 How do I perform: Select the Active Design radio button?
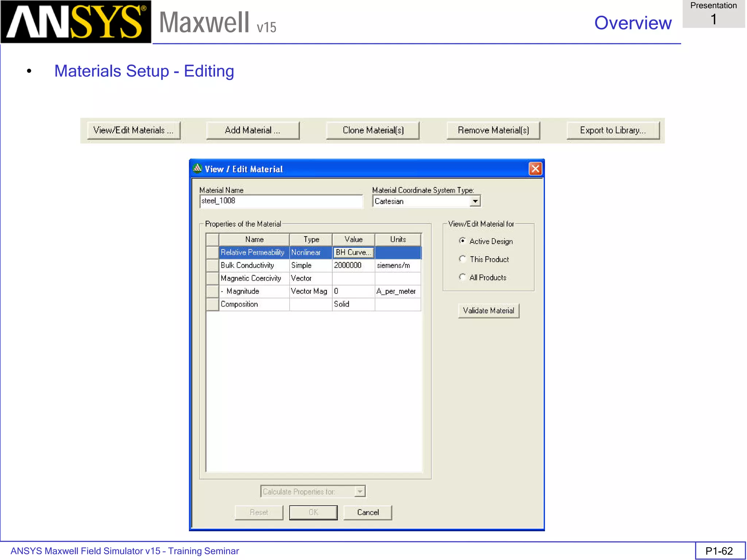click(462, 241)
